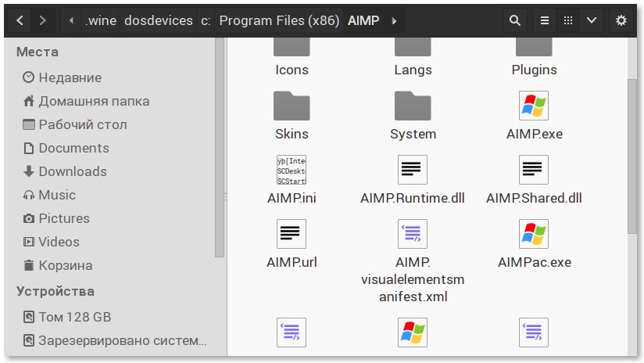Open Pictures in the sidebar
The width and height of the screenshot is (644, 363).
click(x=56, y=218)
